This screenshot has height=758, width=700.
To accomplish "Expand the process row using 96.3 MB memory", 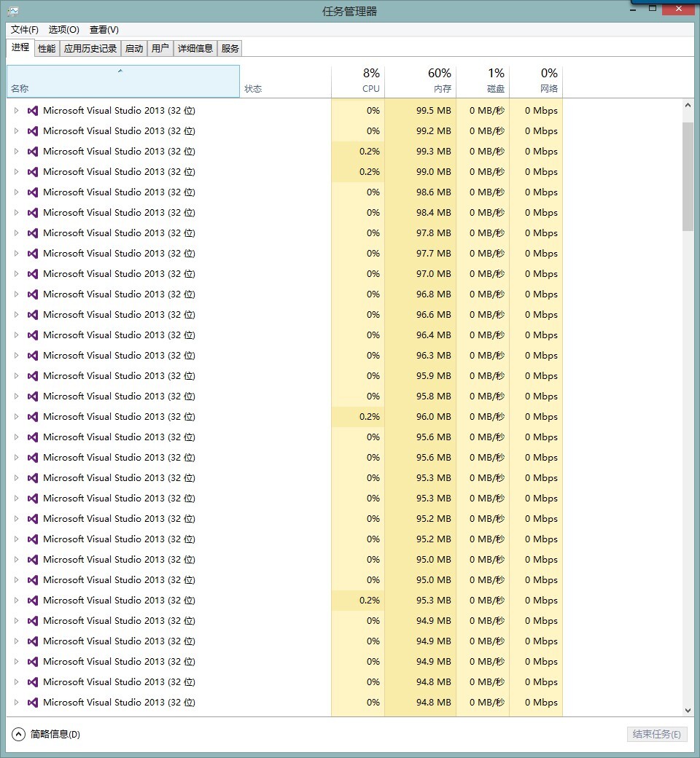I will coord(16,356).
